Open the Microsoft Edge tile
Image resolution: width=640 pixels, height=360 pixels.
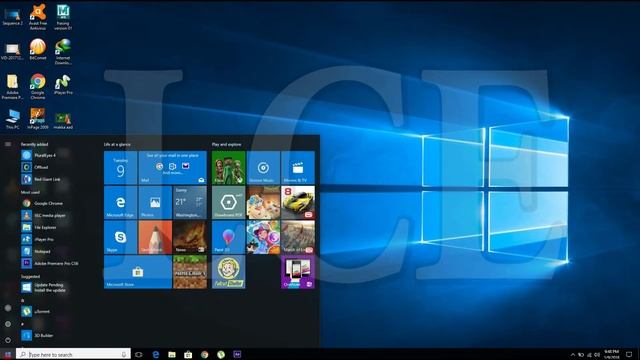[120, 202]
